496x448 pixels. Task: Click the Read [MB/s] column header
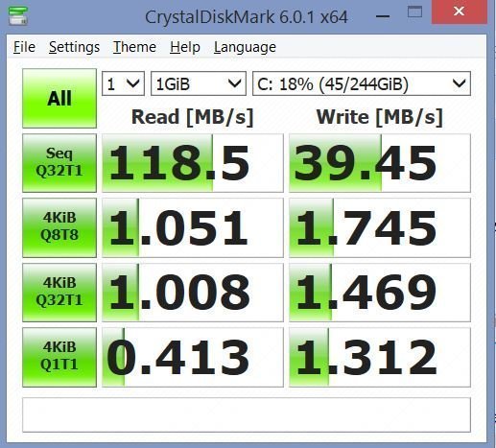(193, 117)
